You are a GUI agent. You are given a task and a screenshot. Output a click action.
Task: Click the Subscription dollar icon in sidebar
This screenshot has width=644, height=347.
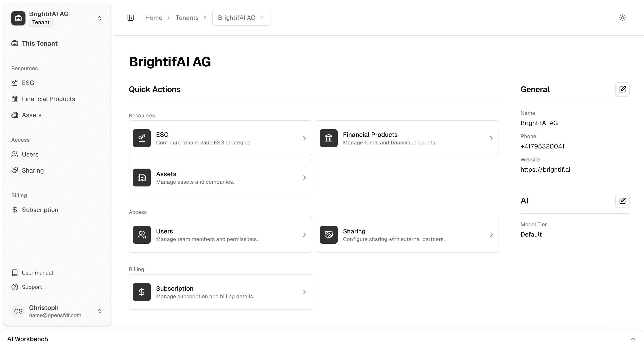coord(15,210)
